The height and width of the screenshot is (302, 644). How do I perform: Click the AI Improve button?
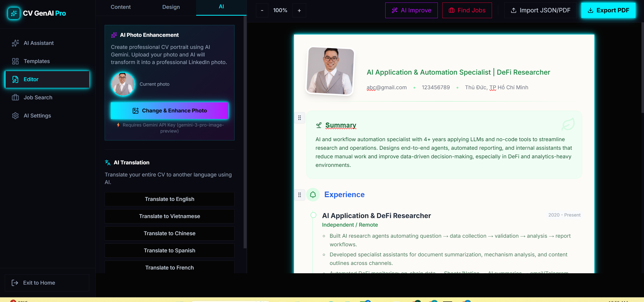tap(411, 10)
